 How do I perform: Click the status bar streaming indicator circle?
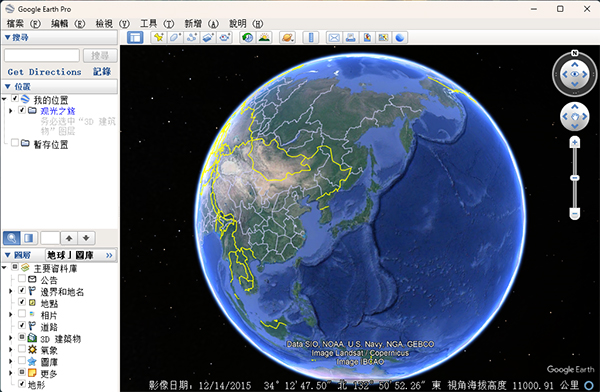[589, 385]
